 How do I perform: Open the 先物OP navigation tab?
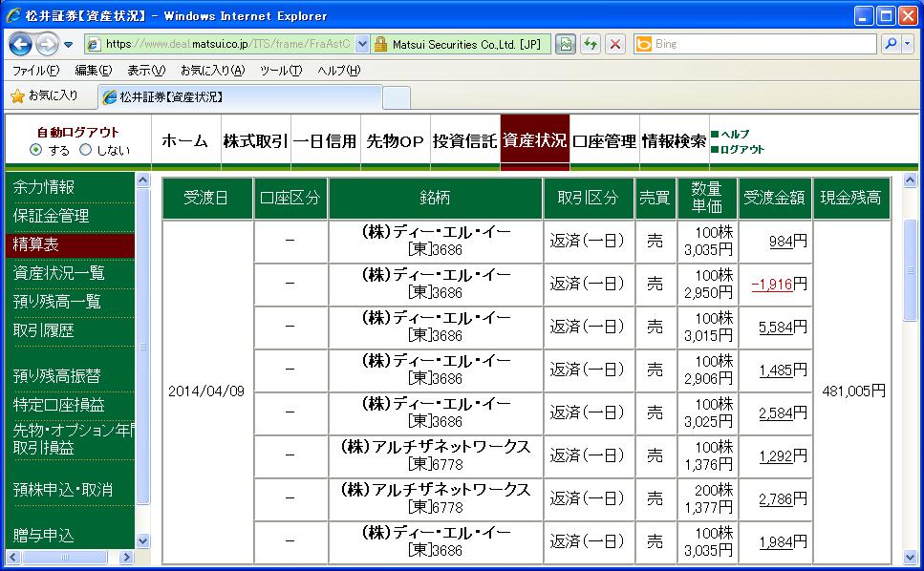click(395, 140)
